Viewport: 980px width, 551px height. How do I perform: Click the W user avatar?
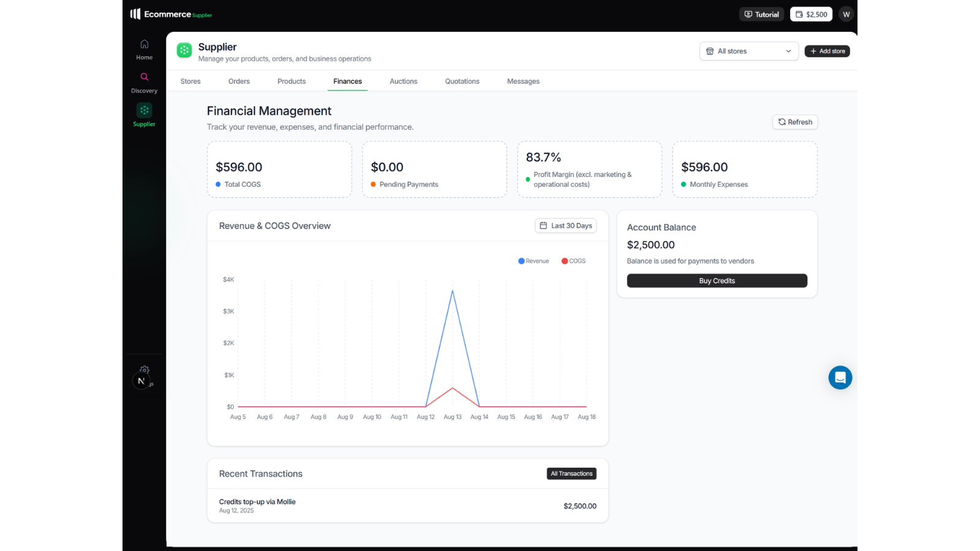click(x=846, y=15)
